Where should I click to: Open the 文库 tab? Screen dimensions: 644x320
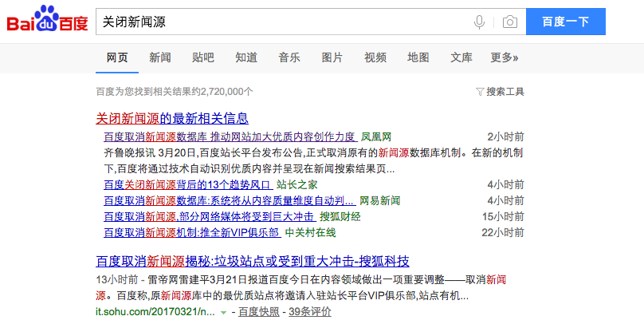(461, 57)
